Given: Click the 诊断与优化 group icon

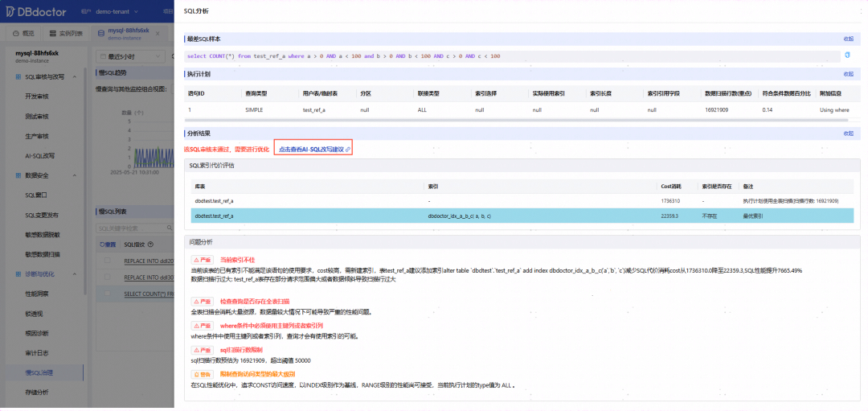Looking at the screenshot, I should [18, 273].
